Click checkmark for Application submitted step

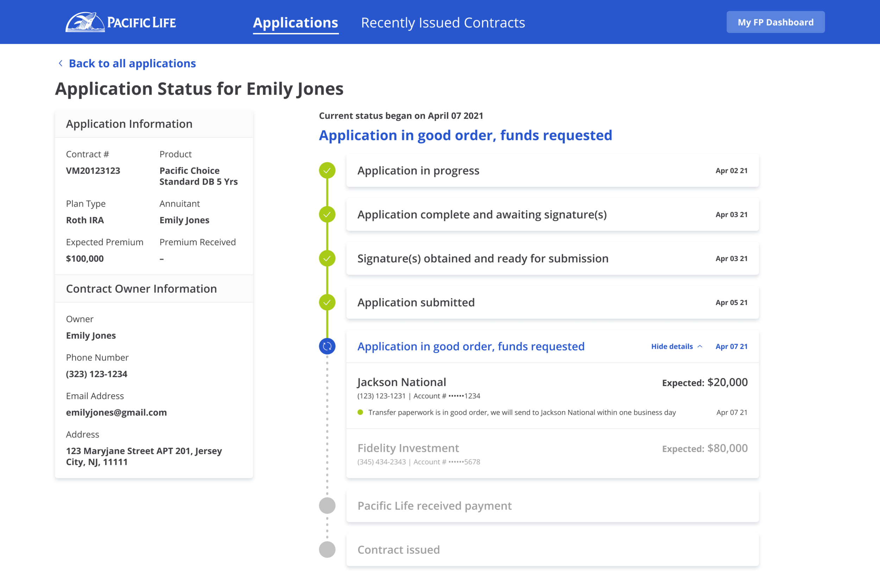point(327,302)
